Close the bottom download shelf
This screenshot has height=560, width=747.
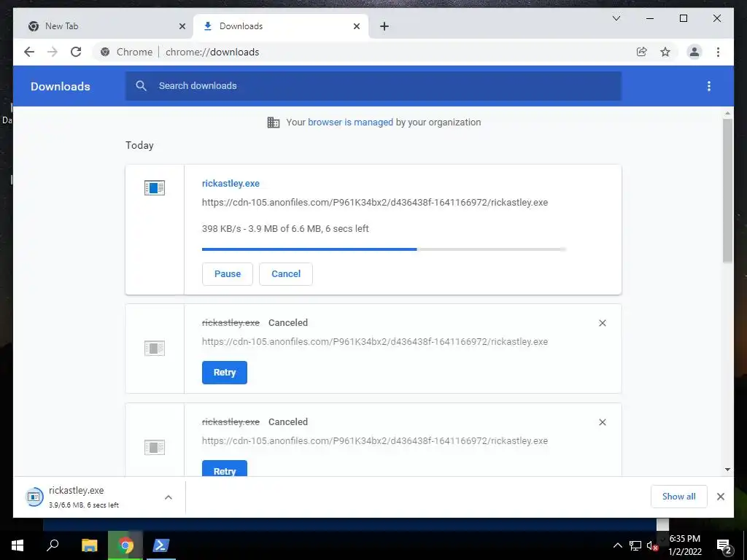pyautogui.click(x=721, y=497)
